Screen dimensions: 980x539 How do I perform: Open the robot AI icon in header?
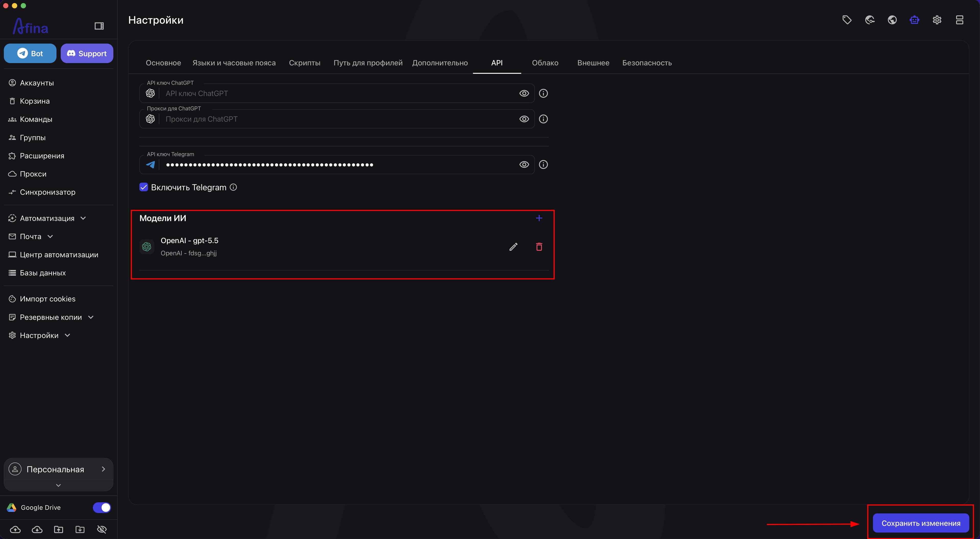click(x=915, y=20)
